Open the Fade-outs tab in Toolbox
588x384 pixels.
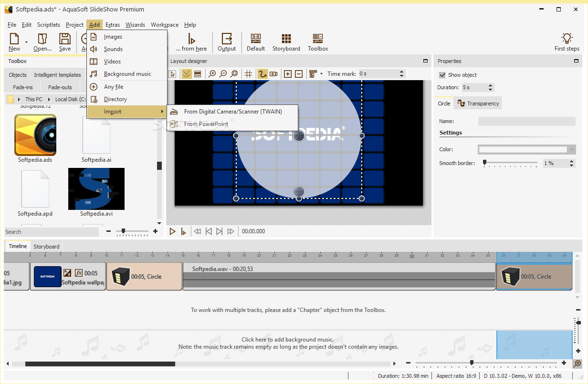tap(60, 87)
